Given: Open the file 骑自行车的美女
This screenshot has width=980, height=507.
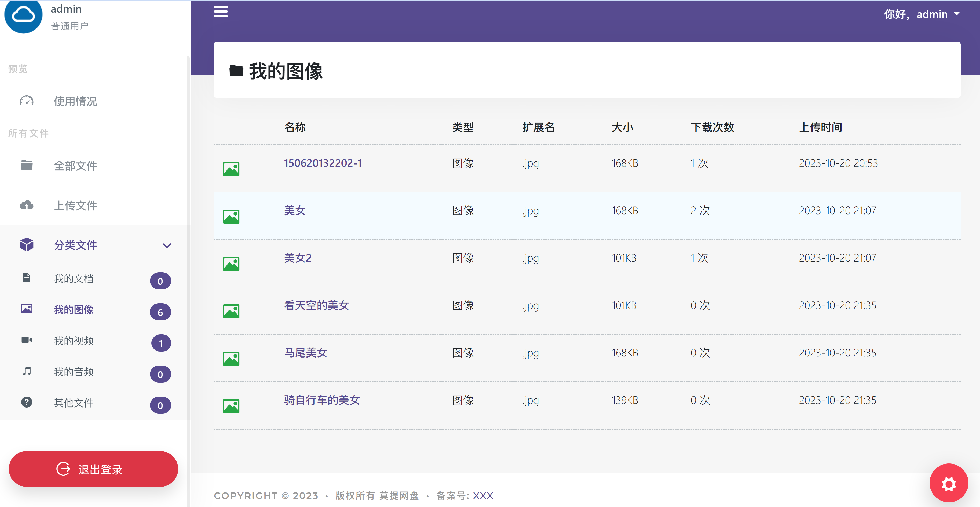Looking at the screenshot, I should 322,400.
